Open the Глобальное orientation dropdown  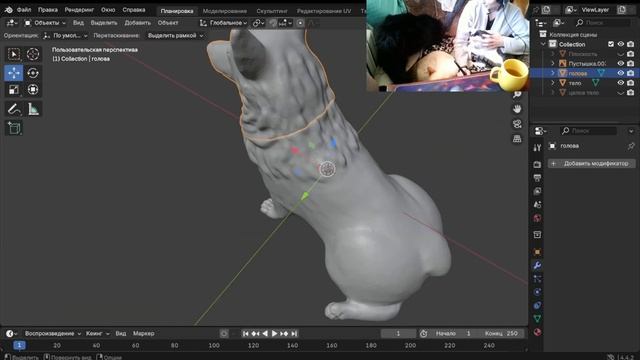click(x=223, y=23)
